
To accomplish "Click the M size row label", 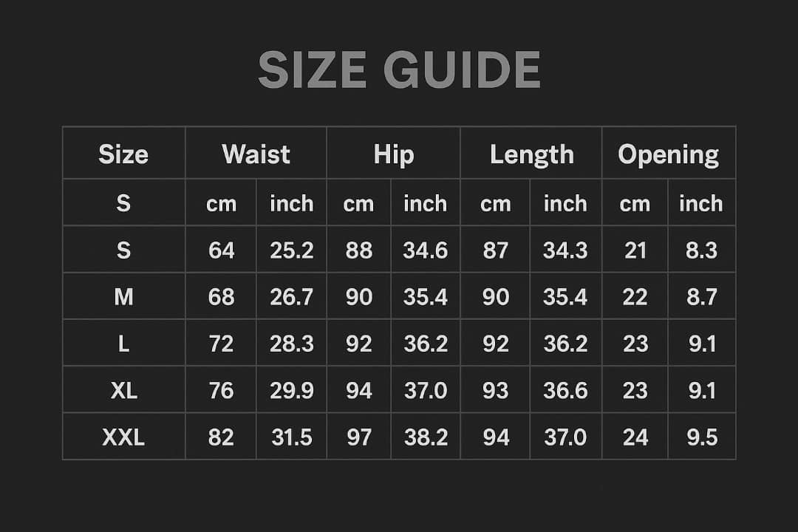I will [123, 297].
